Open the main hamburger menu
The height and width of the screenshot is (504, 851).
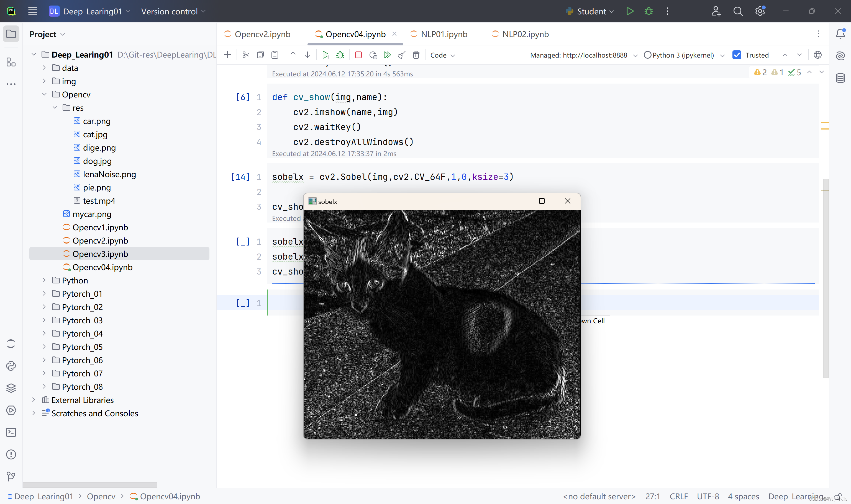click(x=33, y=11)
